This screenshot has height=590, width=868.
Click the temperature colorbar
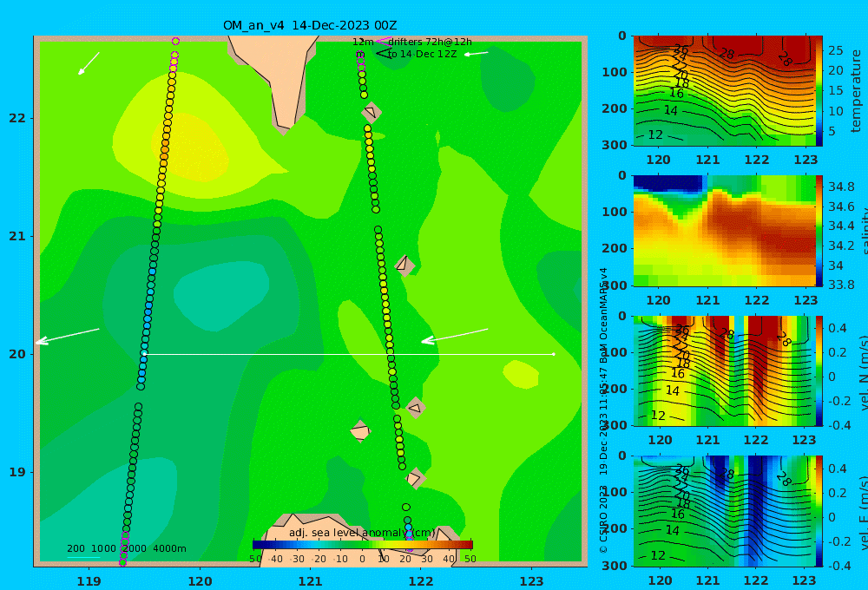(819, 91)
